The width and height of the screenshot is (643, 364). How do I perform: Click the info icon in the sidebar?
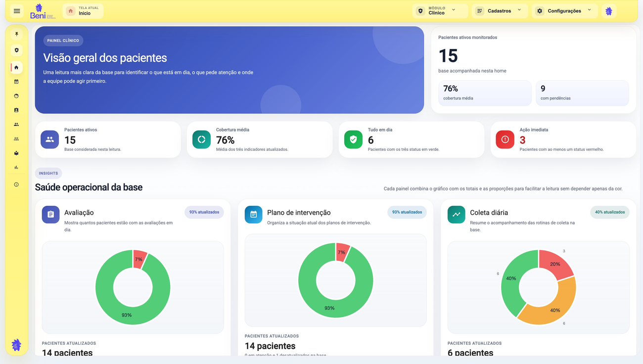pos(16,184)
